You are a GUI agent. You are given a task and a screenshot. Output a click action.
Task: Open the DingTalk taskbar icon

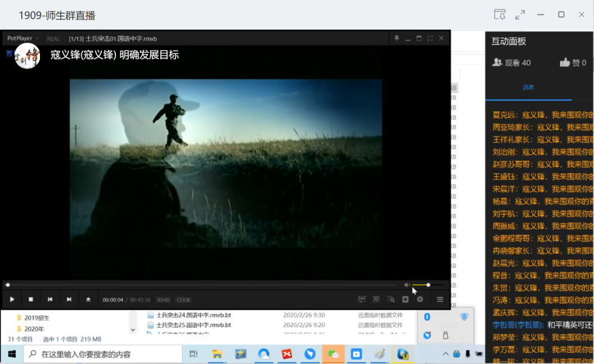pyautogui.click(x=310, y=354)
